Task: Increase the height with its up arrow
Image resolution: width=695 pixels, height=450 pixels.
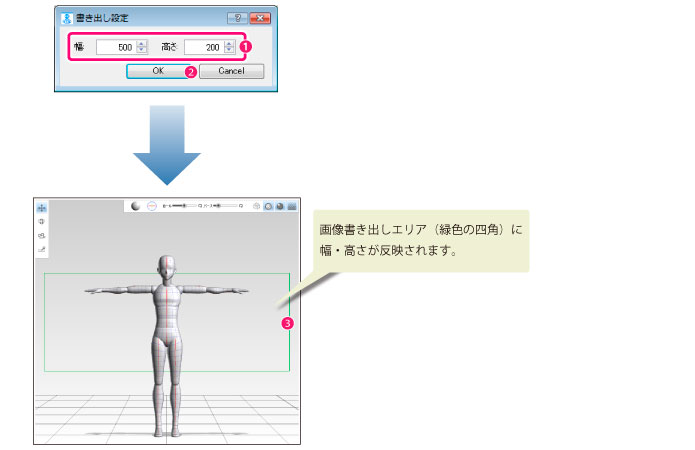Action: 229,44
